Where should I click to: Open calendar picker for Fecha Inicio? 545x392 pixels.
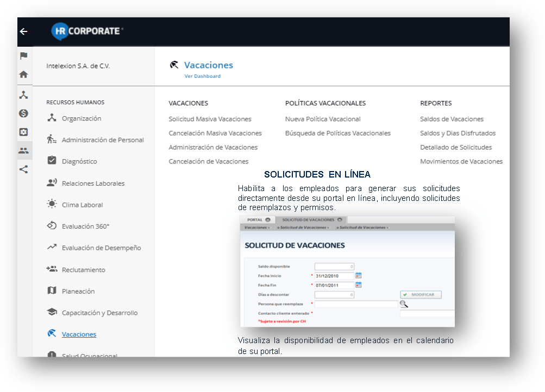[358, 276]
